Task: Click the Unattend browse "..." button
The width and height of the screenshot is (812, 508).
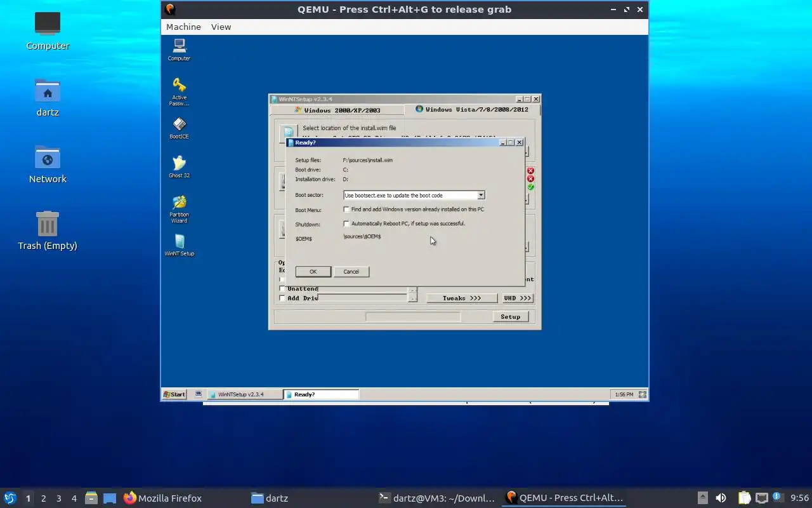Action: [x=412, y=290]
